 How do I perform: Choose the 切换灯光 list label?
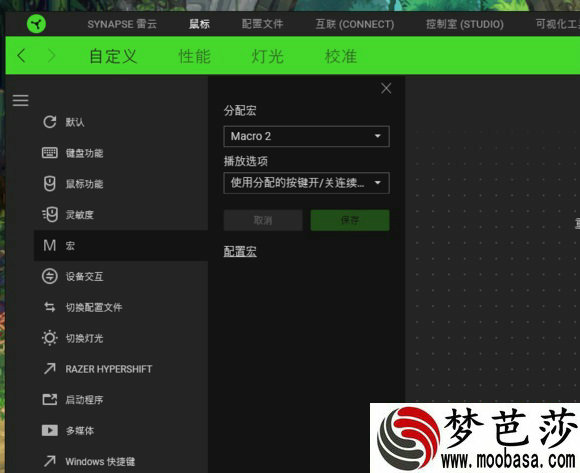84,338
